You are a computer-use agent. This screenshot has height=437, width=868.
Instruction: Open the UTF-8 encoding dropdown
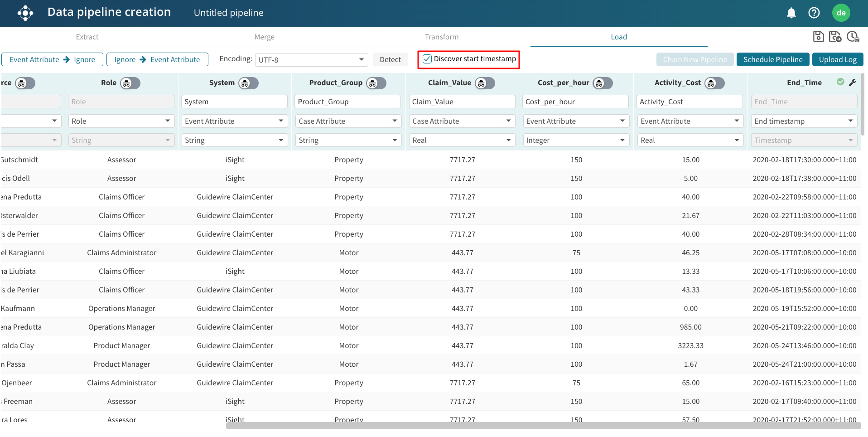[x=311, y=60]
